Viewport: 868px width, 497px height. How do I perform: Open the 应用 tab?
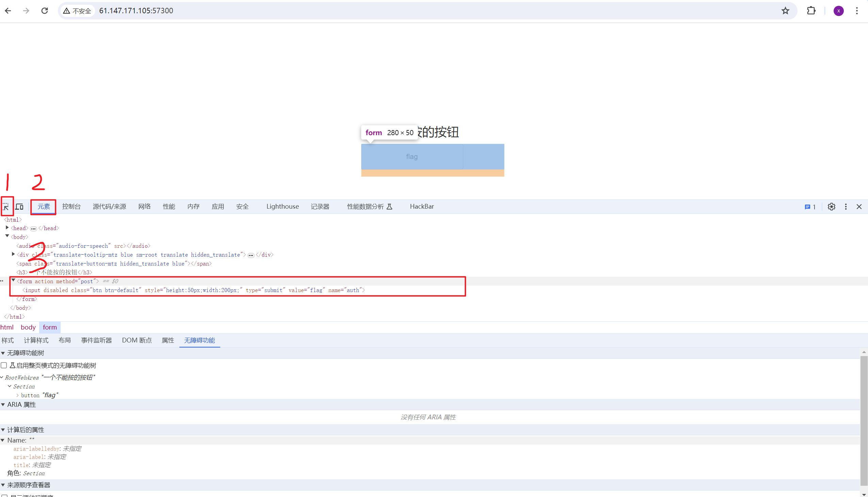click(218, 207)
